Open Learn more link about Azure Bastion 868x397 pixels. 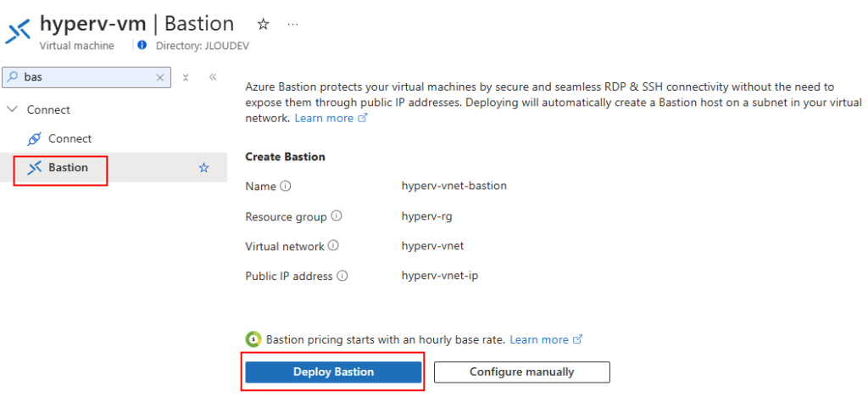coord(331,118)
